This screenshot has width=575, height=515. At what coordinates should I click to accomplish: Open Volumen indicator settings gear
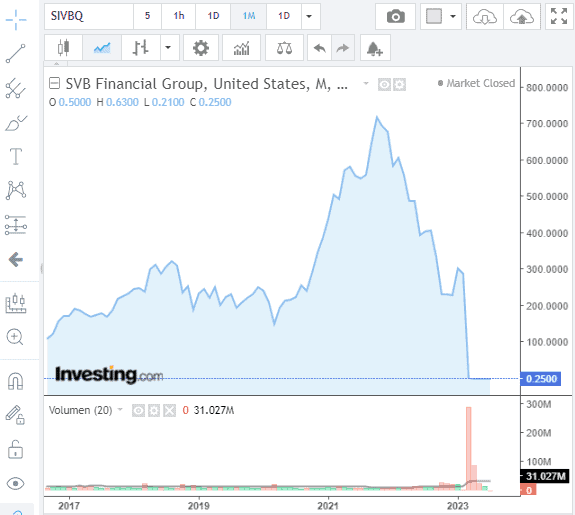pos(154,411)
